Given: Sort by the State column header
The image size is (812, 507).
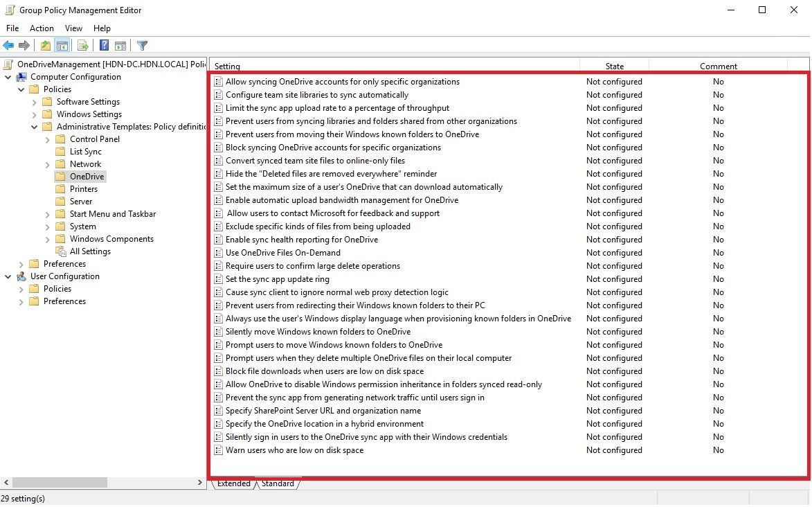Looking at the screenshot, I should (614, 66).
